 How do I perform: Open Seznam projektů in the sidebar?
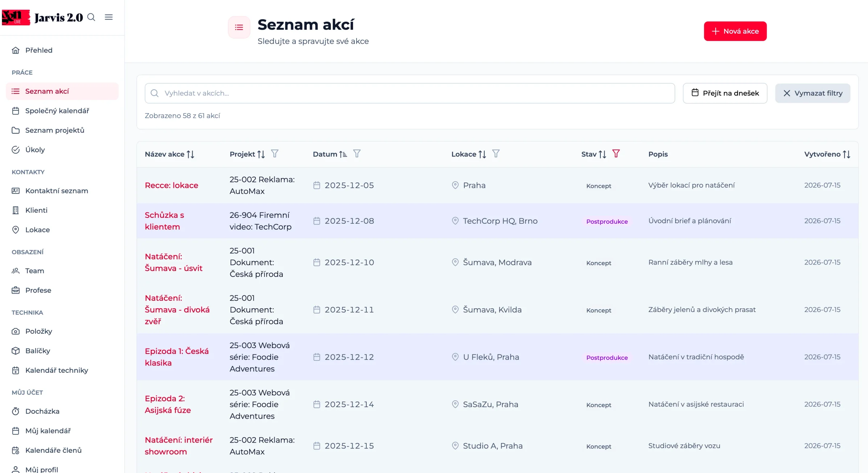click(62, 130)
